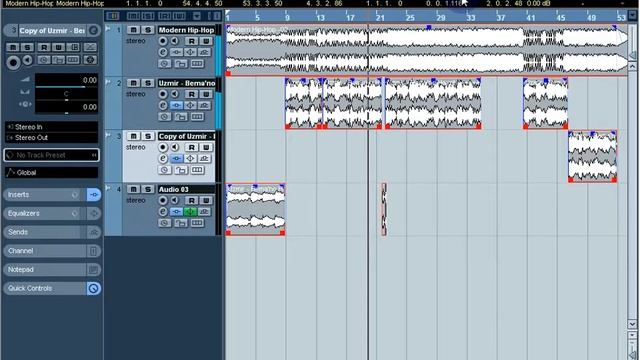Open channel settings for Modern Hip-Hop track
Screen dimensions: 640x360
pos(163,52)
